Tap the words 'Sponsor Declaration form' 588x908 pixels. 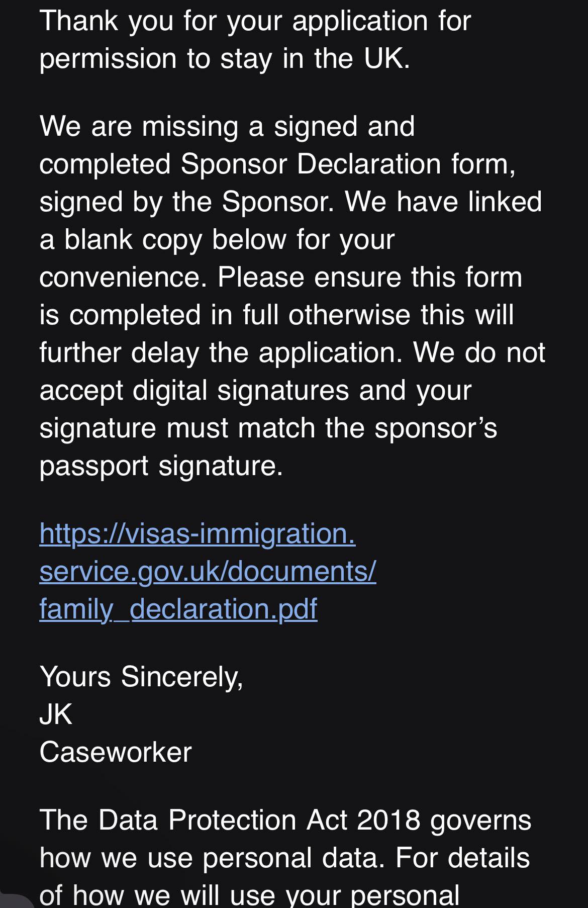coord(347,164)
